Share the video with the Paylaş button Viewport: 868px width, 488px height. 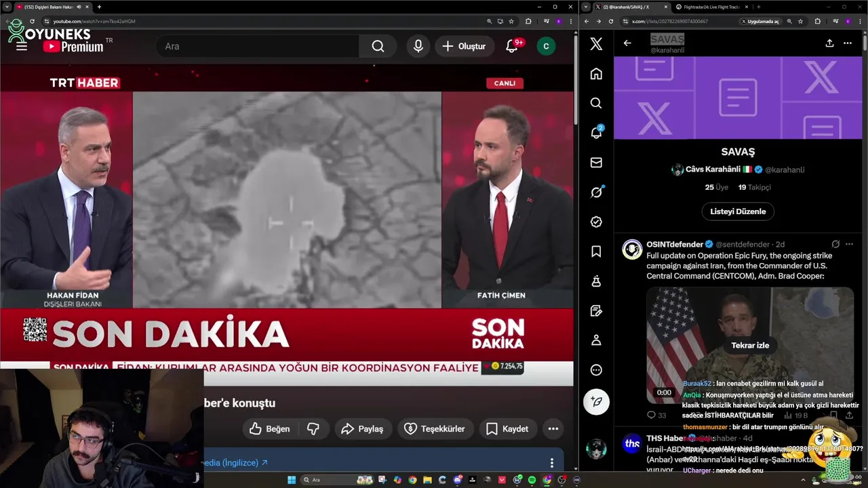click(362, 428)
